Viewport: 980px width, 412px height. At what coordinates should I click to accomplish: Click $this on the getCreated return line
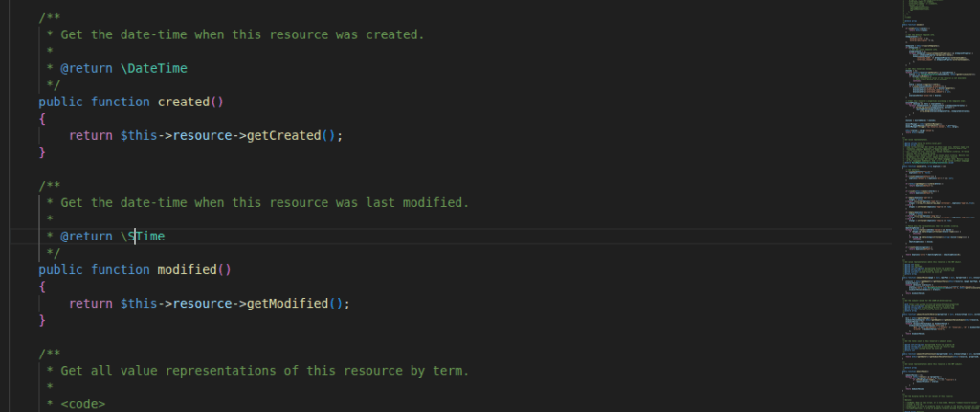click(139, 135)
